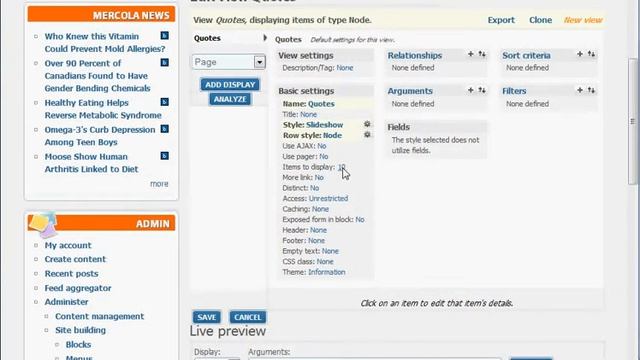Toggle Use AJAX setting No
This screenshot has width=640, height=360.
[x=322, y=146]
